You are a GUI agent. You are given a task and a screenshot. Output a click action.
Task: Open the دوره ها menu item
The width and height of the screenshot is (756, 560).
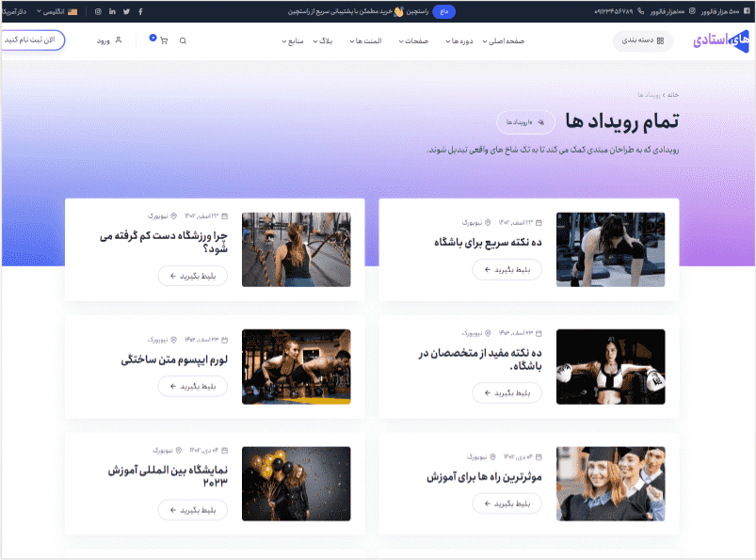click(460, 40)
